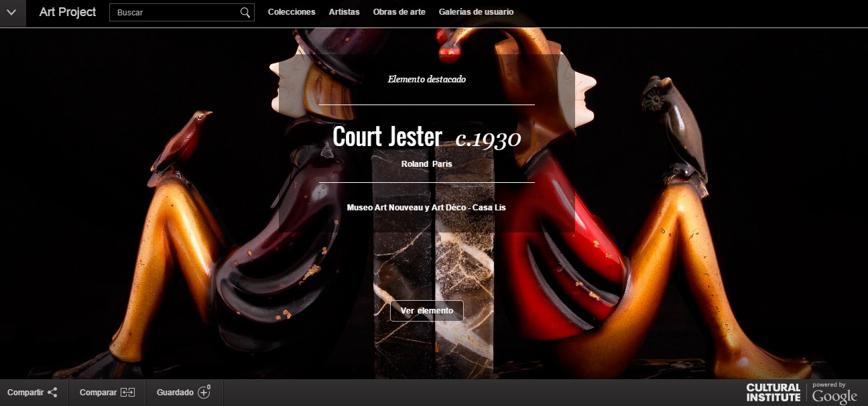Screen dimensions: 868x406
Task: Open Museo Art Nouveau y Art Déco - Casa Lis
Action: [x=426, y=208]
